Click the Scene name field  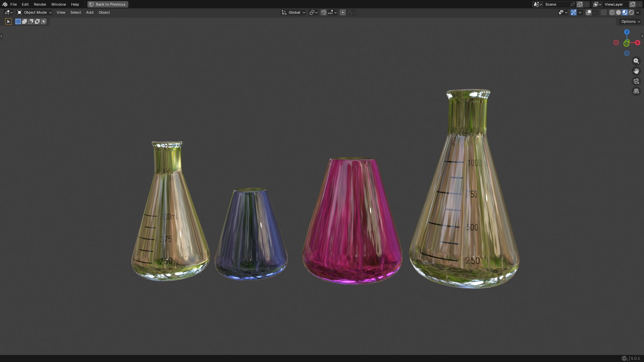[557, 4]
